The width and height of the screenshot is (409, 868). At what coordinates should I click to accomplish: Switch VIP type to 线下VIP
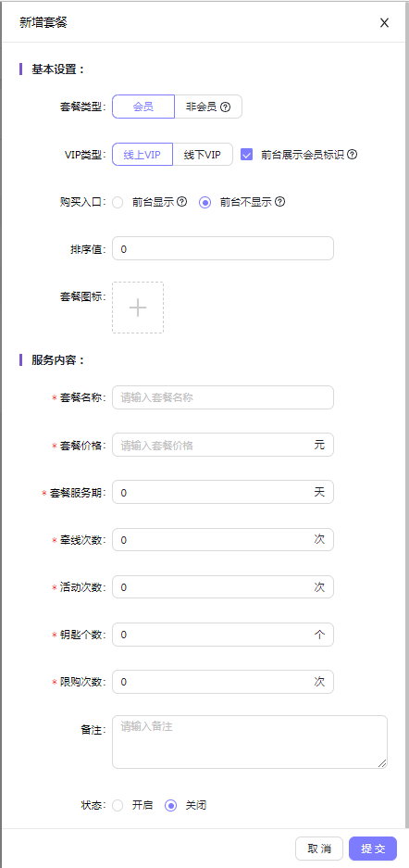pyautogui.click(x=203, y=155)
